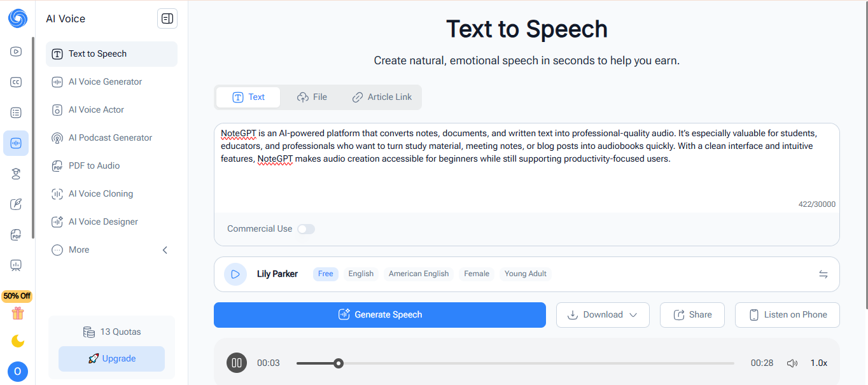This screenshot has width=868, height=385.
Task: Open the graduate tutor icon in the left rail
Action: [16, 174]
